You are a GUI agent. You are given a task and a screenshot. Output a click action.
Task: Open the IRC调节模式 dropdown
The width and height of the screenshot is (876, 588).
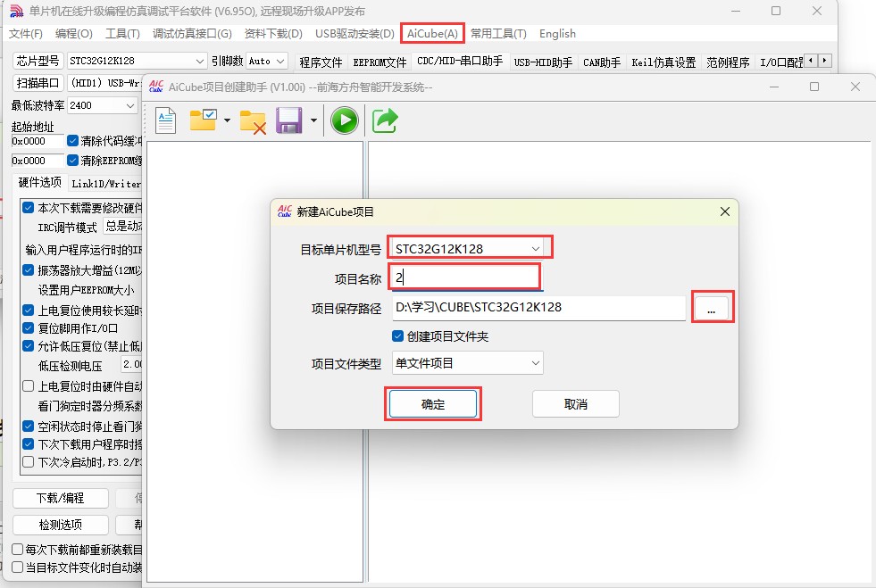click(123, 226)
